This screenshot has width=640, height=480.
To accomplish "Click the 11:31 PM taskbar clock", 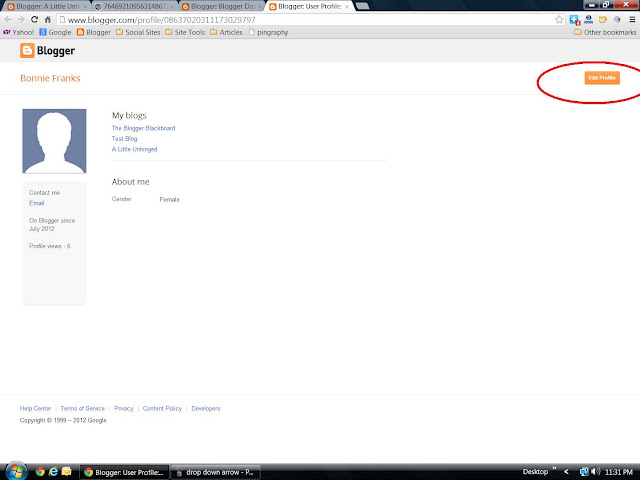I will [618, 472].
